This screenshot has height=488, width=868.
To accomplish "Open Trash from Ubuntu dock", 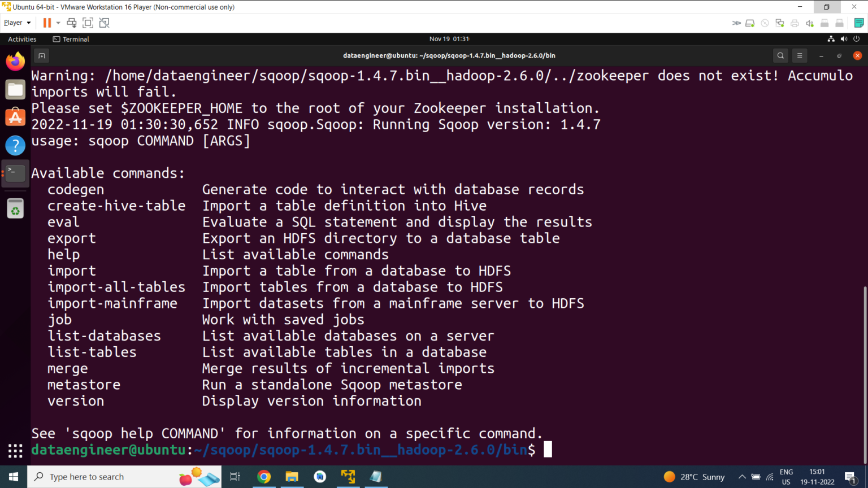I will tap(15, 208).
